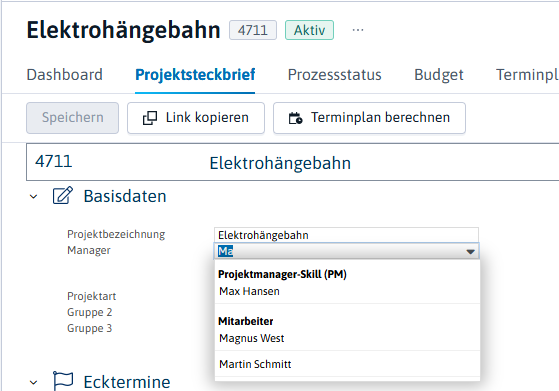Pick Martin Schmitt from suggestions
Screen dimensions: 559x391
[x=347, y=364]
